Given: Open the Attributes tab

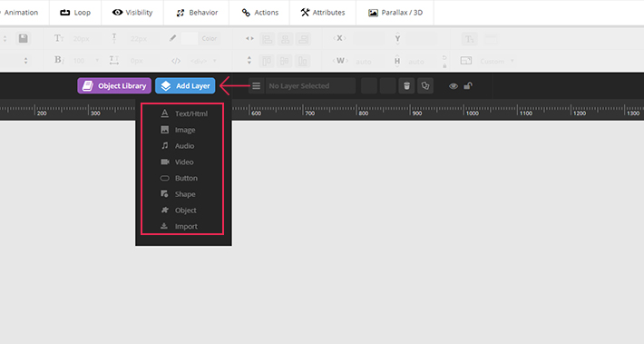Looking at the screenshot, I should [323, 13].
